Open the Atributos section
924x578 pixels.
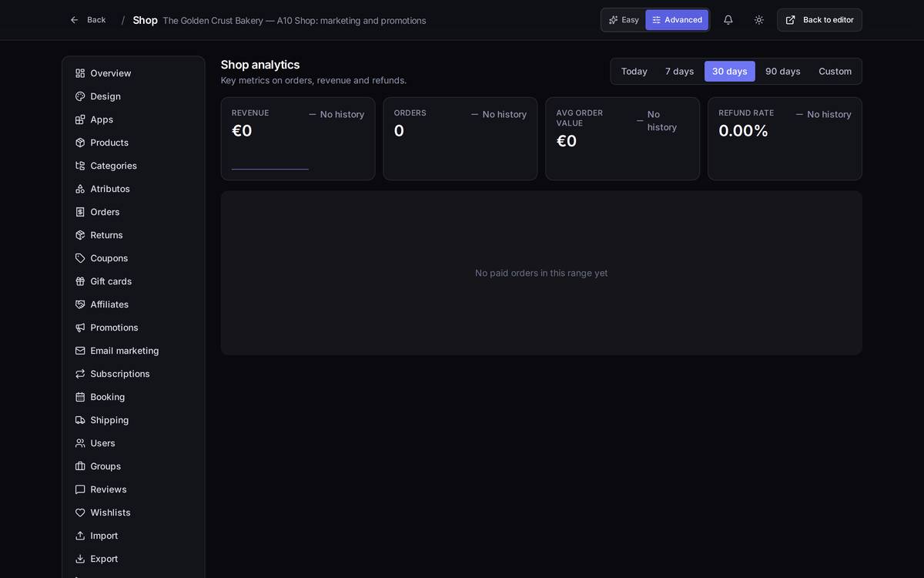pyautogui.click(x=133, y=189)
